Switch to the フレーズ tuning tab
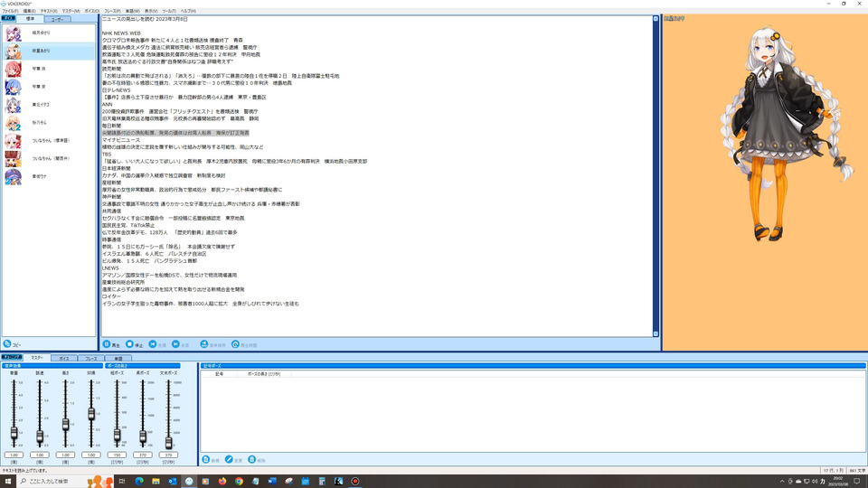868x488 pixels. (x=90, y=359)
